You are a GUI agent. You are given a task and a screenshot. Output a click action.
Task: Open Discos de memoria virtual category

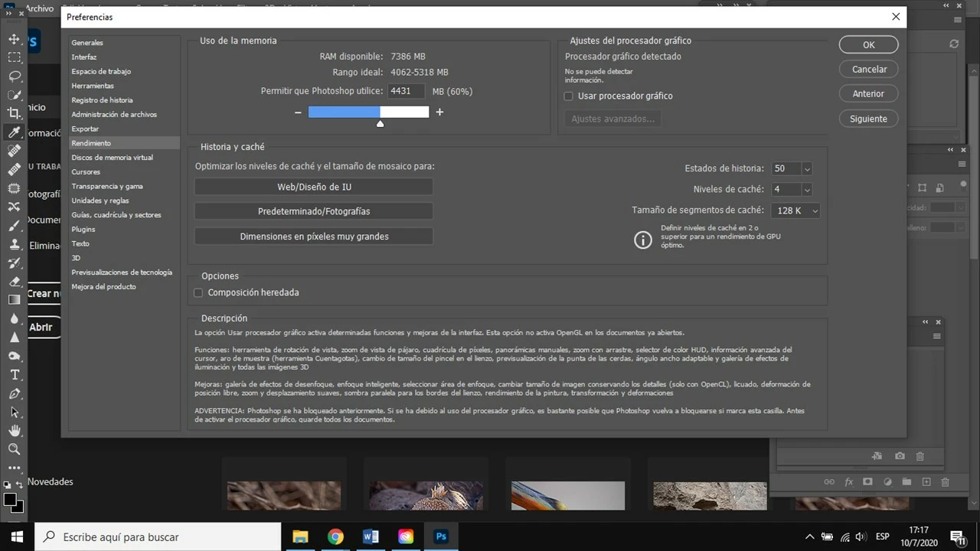(x=112, y=158)
